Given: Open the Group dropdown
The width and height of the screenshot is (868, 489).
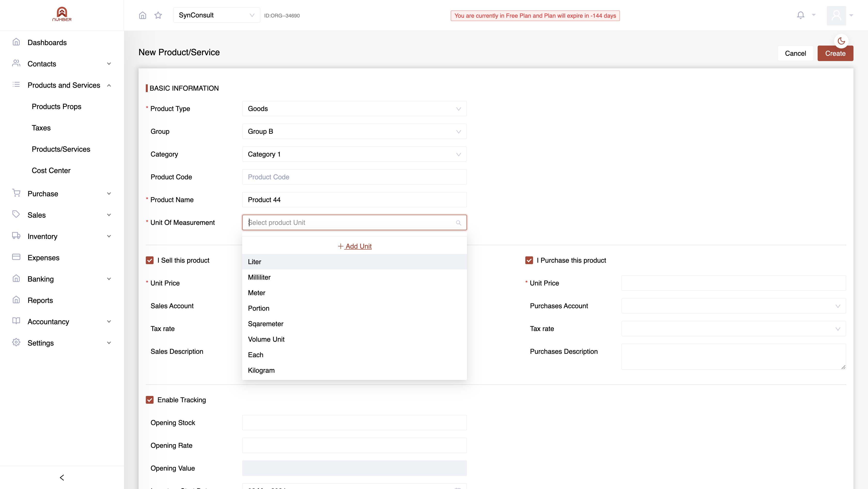Looking at the screenshot, I should [355, 132].
